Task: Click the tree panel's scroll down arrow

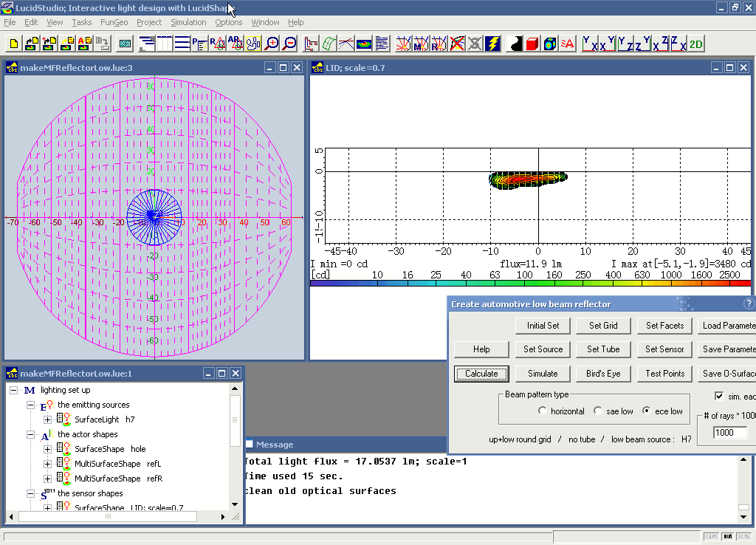Action: tap(235, 504)
